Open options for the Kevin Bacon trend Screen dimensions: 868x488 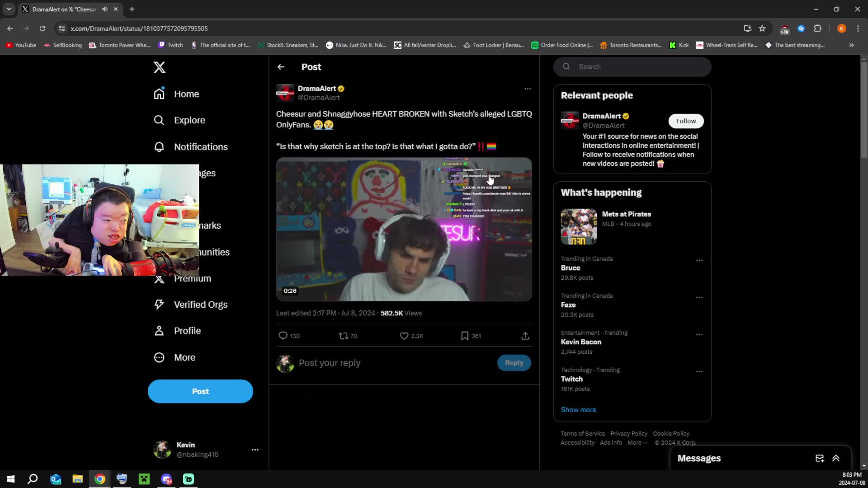(x=699, y=334)
